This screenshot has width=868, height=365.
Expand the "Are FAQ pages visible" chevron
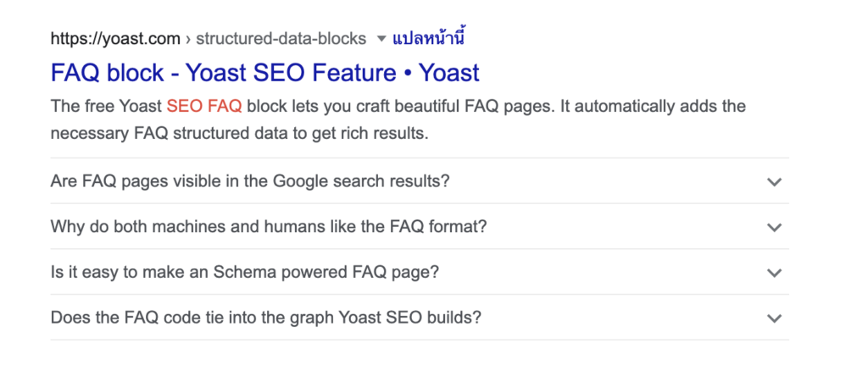[773, 181]
